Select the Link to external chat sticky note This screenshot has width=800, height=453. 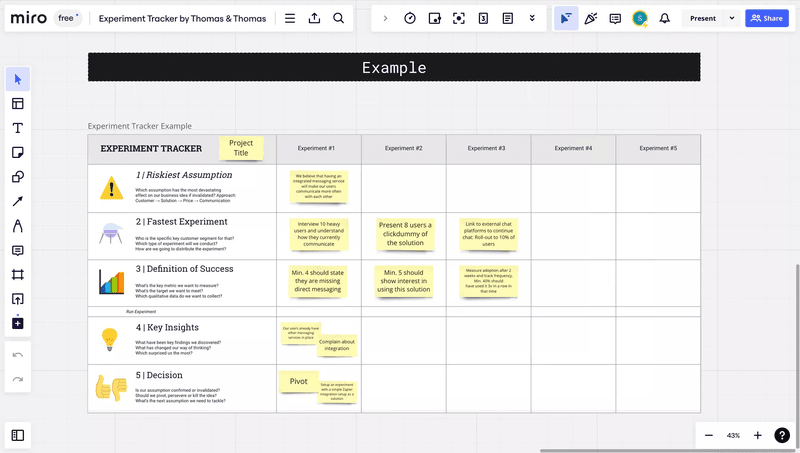[x=488, y=234]
